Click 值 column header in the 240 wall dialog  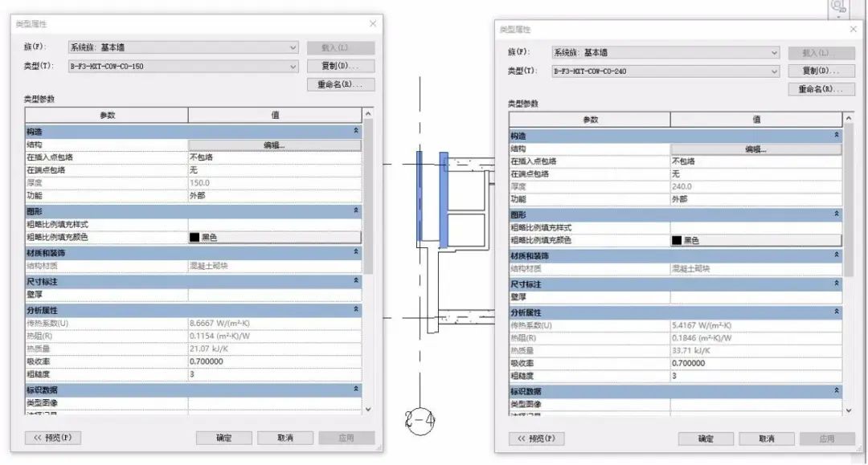coord(756,120)
